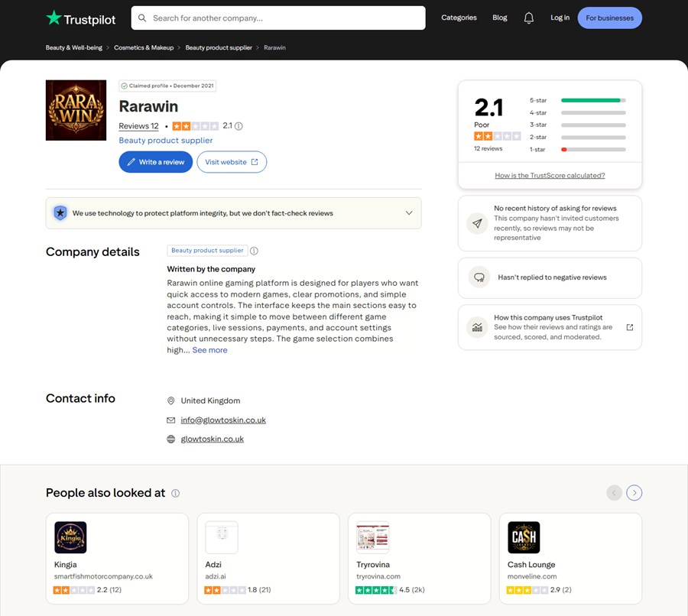688x616 pixels.
Task: Open the Adzi company name
Action: point(213,565)
